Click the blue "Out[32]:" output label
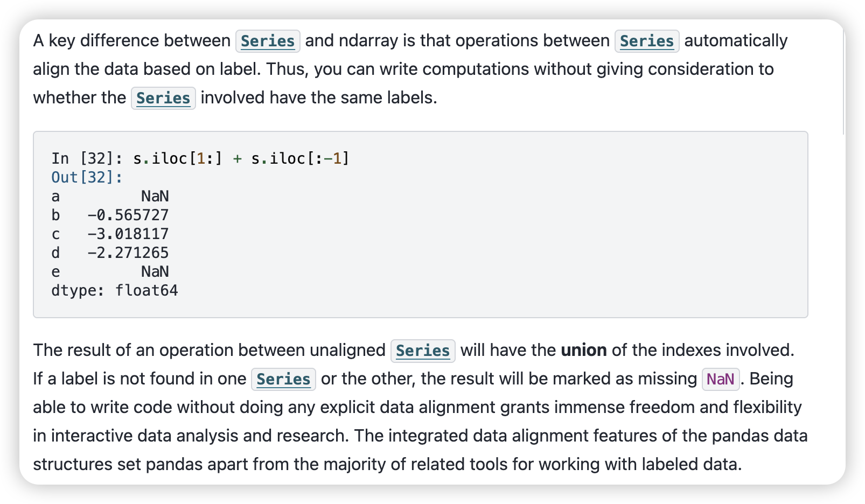Image resolution: width=865 pixels, height=504 pixels. 87,177
